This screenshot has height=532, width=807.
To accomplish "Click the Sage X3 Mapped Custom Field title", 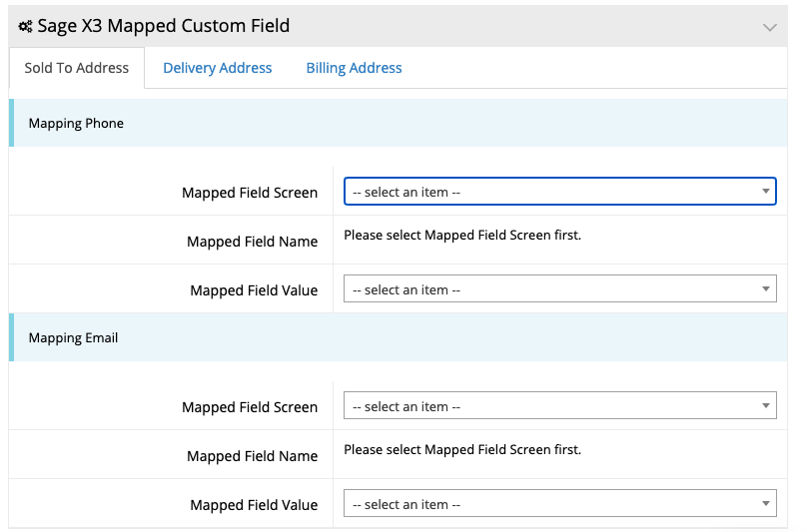I will pyautogui.click(x=164, y=26).
